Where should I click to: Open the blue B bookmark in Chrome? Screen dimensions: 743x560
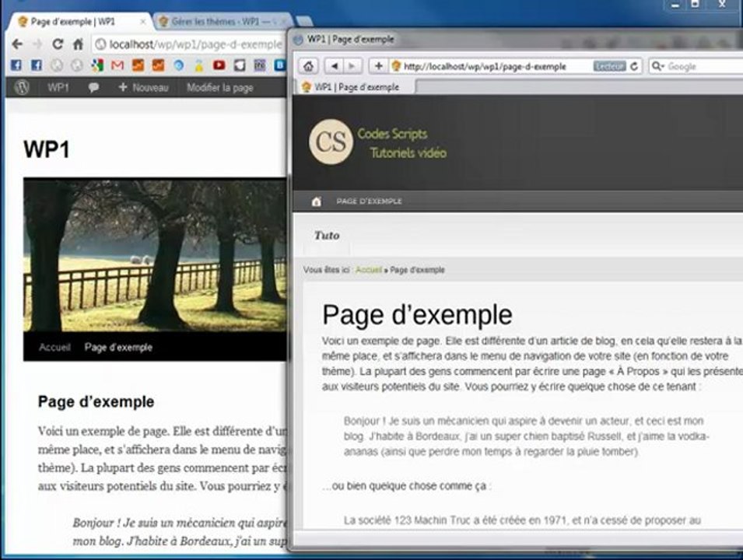(x=279, y=65)
